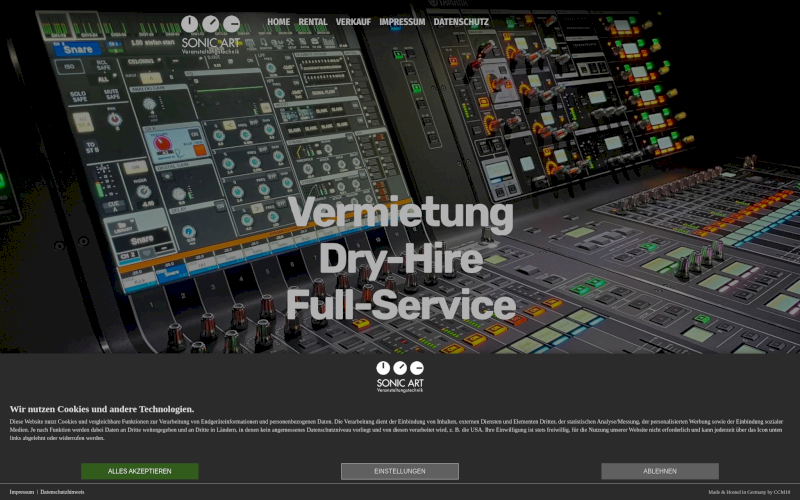Select DATENSCHUTZ in the top navigation
800x500 pixels.
coord(461,21)
